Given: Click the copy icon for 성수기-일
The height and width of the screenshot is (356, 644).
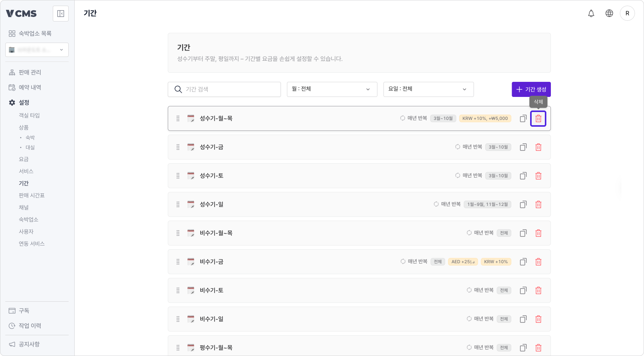Looking at the screenshot, I should (x=523, y=204).
